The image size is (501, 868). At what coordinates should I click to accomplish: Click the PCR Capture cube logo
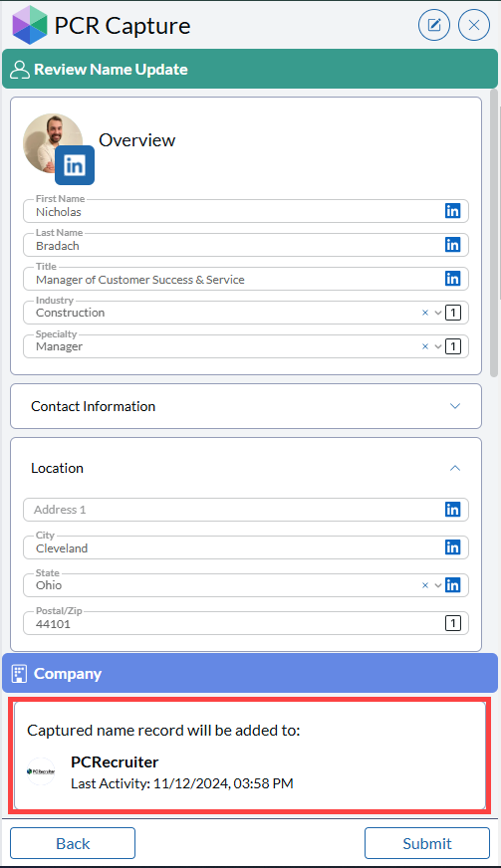click(x=30, y=25)
